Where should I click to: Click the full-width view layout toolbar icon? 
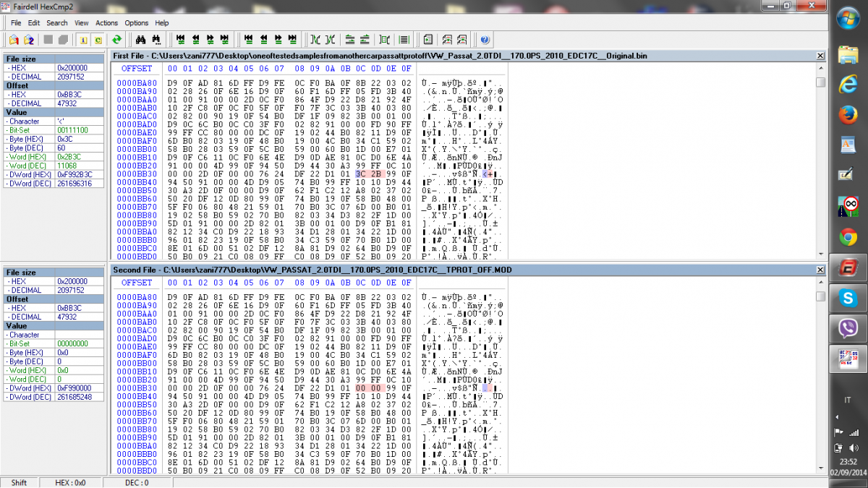[x=404, y=39]
